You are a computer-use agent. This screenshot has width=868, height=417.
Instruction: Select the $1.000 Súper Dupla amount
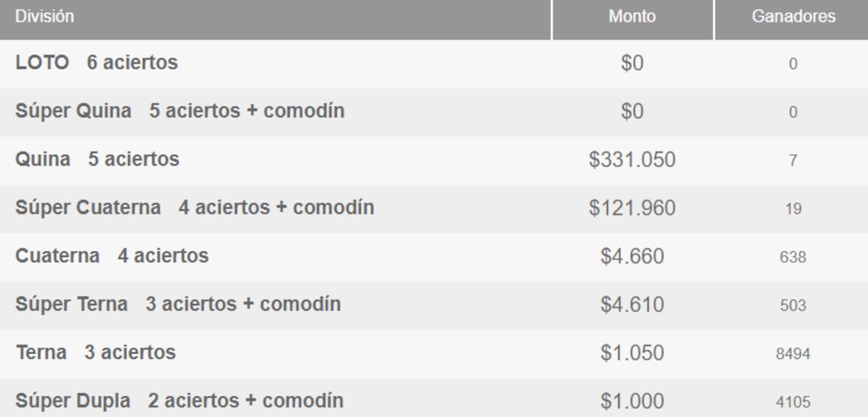point(632,401)
